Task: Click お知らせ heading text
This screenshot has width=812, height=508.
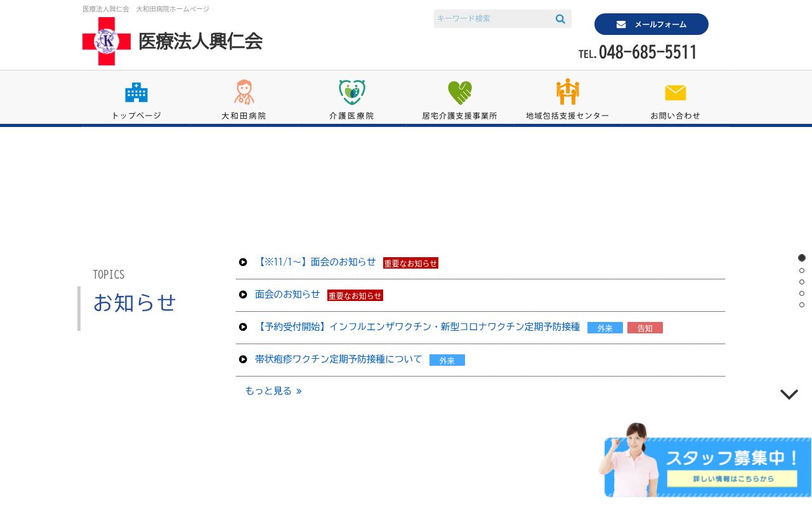Action: pos(134,302)
